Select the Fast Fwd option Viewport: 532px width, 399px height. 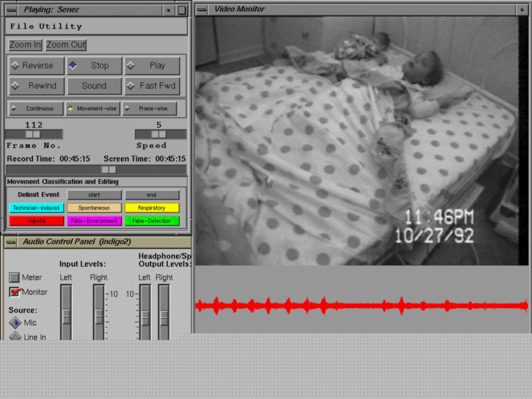click(152, 86)
